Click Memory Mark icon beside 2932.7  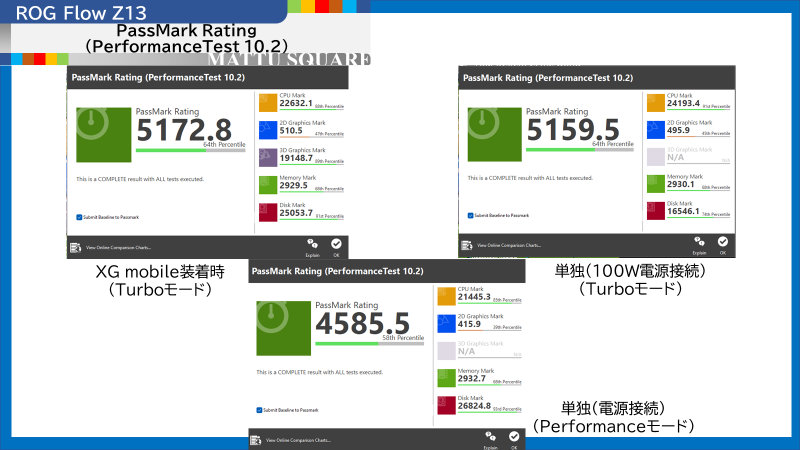point(446,378)
